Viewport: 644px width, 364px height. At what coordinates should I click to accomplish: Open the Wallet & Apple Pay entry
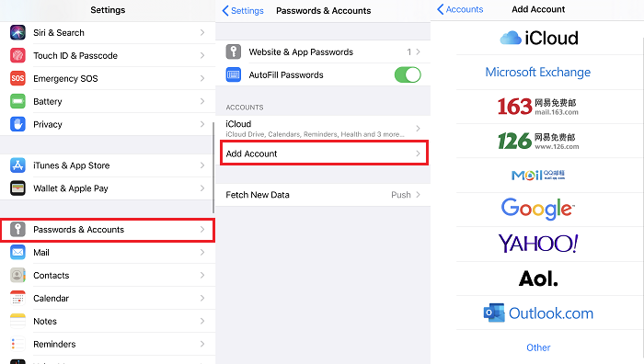[x=108, y=188]
